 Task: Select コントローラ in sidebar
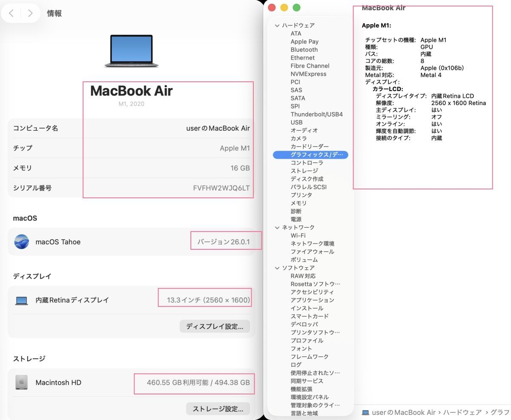click(307, 163)
